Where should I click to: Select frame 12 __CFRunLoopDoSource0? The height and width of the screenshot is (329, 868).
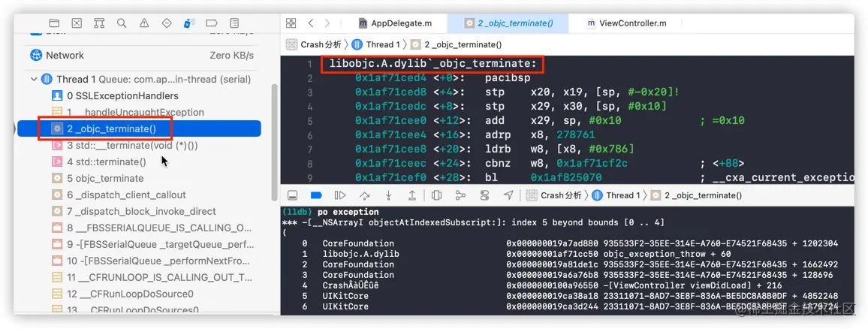click(140, 294)
